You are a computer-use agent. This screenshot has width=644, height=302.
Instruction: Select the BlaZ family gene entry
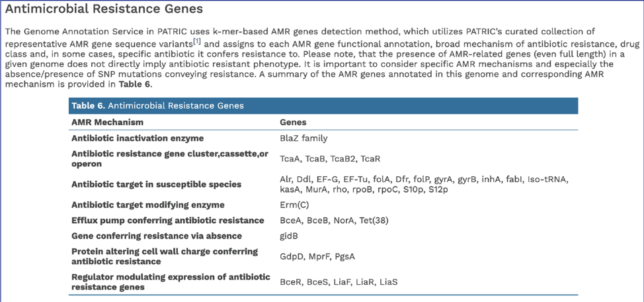point(303,138)
